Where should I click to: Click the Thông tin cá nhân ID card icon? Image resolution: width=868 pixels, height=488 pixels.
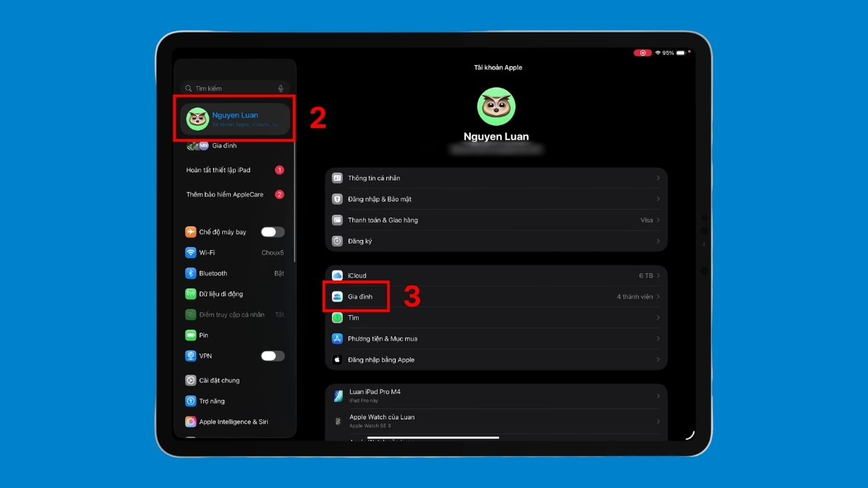coord(337,178)
